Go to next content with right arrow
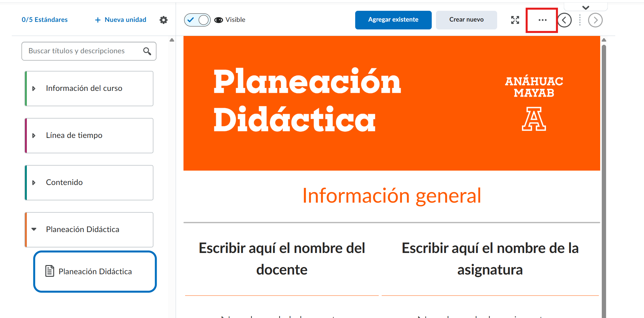Image resolution: width=644 pixels, height=318 pixels. pyautogui.click(x=595, y=20)
